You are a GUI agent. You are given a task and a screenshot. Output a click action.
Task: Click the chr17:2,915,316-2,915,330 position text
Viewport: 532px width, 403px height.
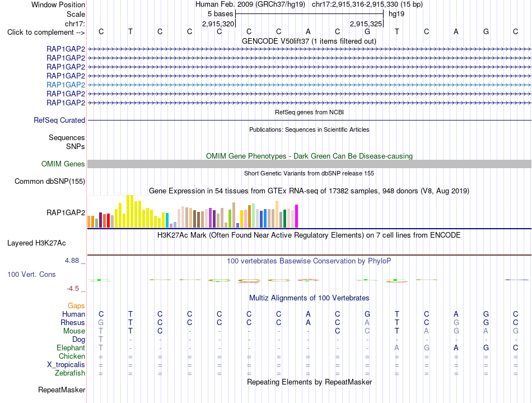pos(367,4)
